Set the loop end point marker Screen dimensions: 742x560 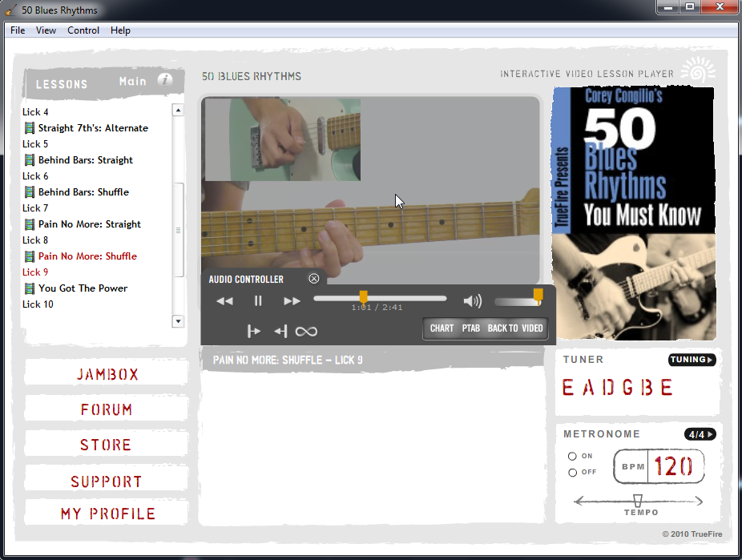(x=280, y=331)
